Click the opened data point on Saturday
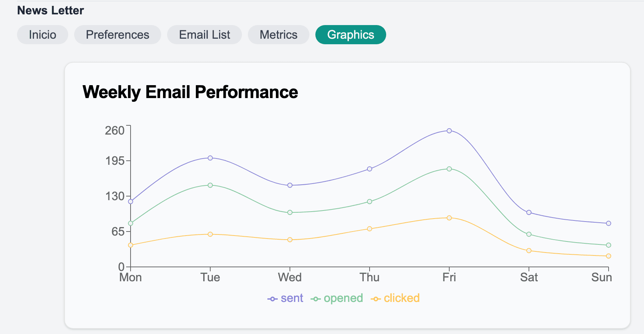Viewport: 644px width, 334px height. (x=529, y=234)
